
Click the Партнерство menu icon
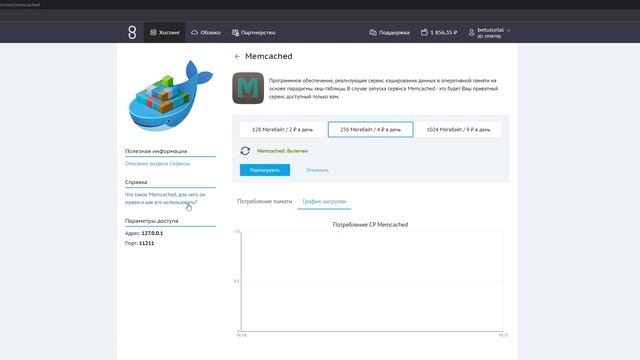[236, 32]
